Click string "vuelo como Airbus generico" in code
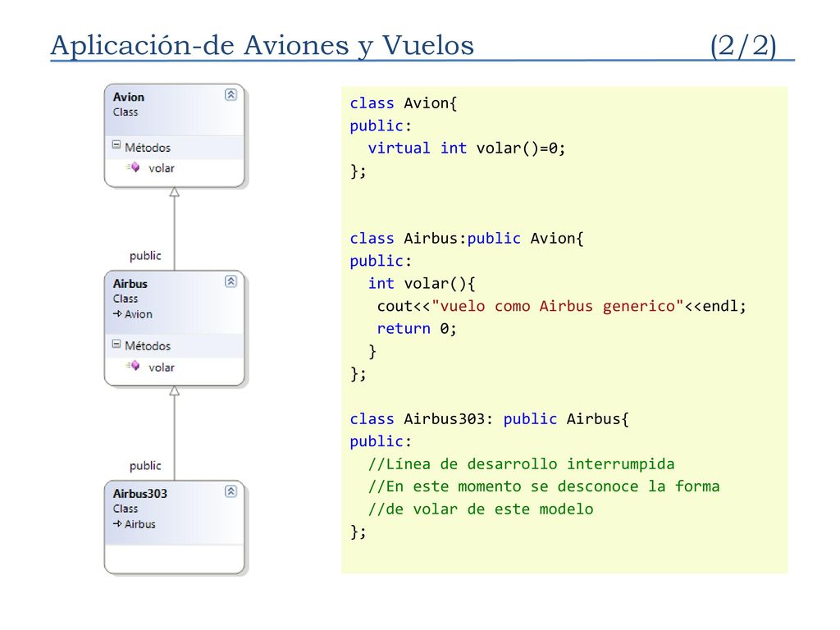Viewport: 840px width, 630px height. (x=557, y=306)
